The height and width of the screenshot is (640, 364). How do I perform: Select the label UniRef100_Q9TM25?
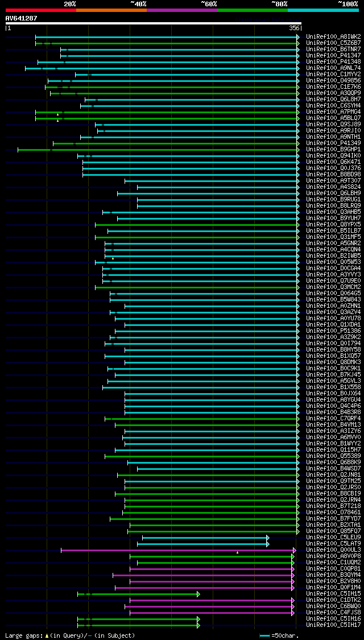[333, 482]
